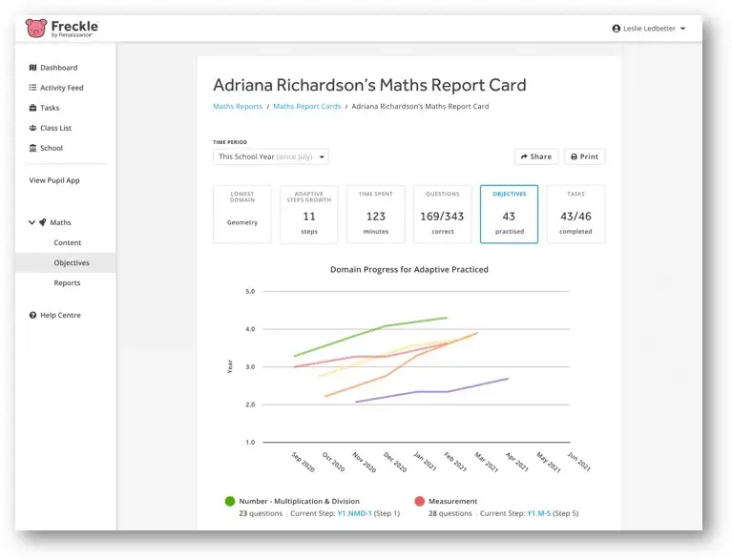732x560 pixels.
Task: Open Reports under Maths
Action: click(x=67, y=282)
